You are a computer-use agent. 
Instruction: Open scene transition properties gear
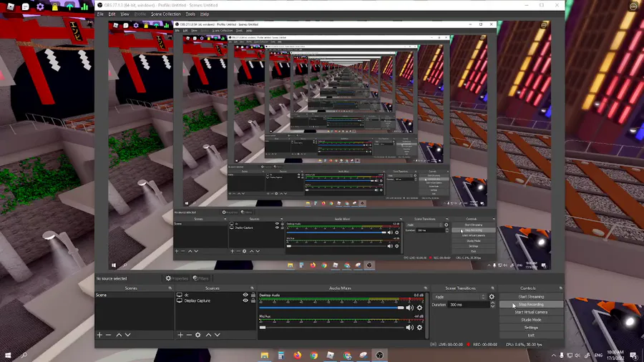point(492,297)
